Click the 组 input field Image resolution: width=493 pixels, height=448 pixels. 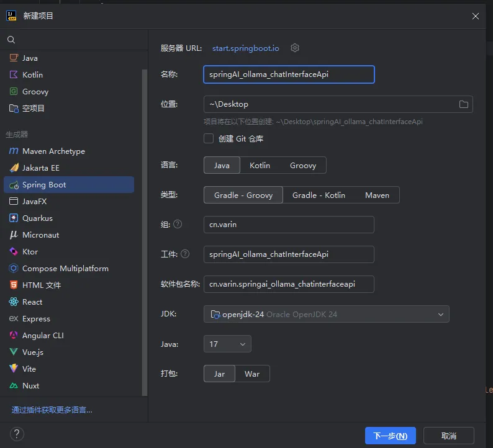click(x=289, y=225)
